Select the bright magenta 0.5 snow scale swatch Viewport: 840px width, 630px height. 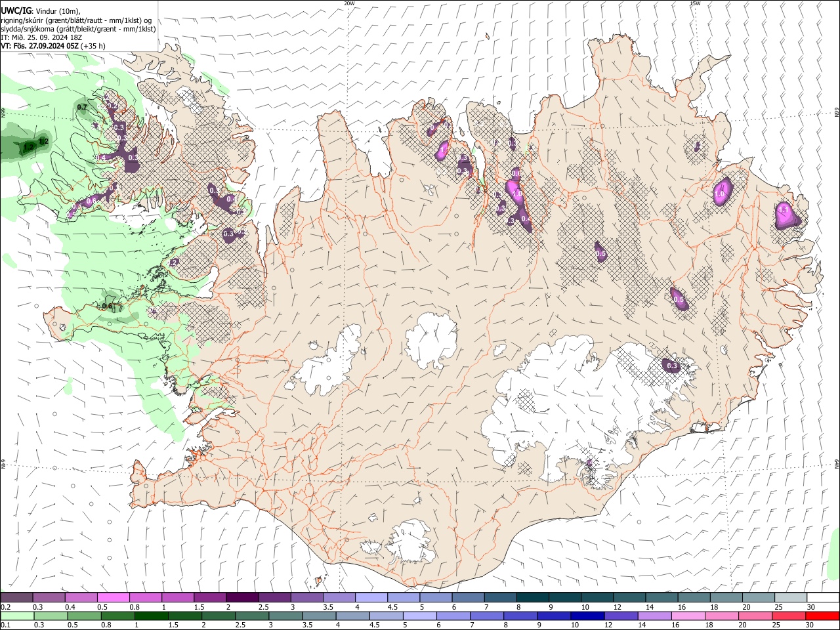pyautogui.click(x=113, y=597)
